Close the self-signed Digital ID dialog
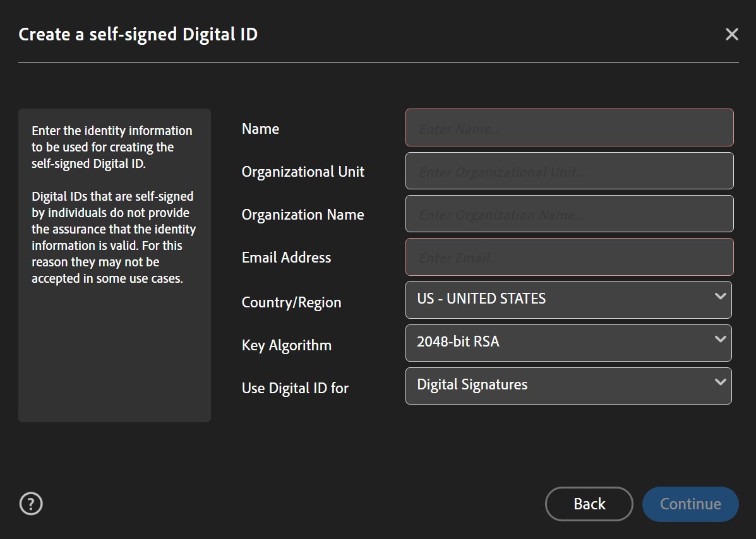 [731, 34]
